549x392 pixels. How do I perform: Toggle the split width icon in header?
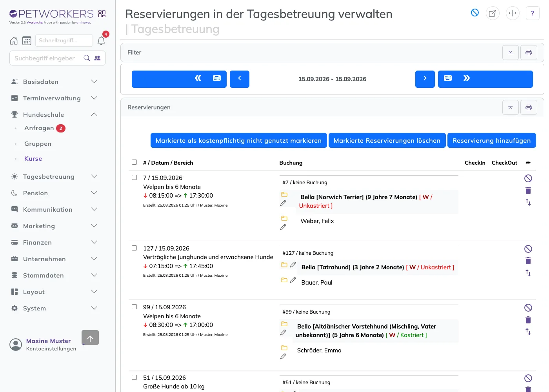[513, 13]
